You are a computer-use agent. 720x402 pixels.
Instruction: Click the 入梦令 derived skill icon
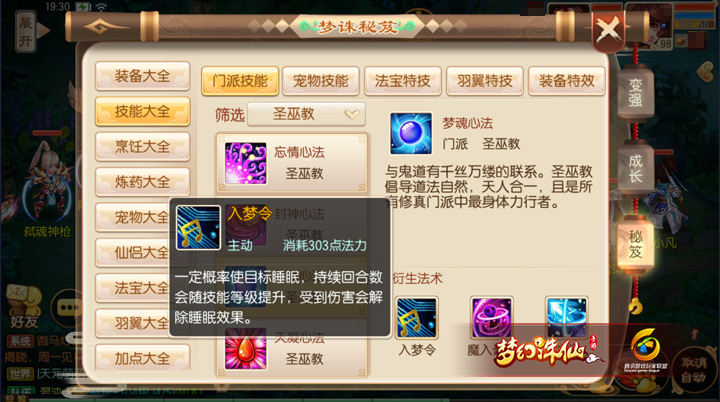(417, 318)
